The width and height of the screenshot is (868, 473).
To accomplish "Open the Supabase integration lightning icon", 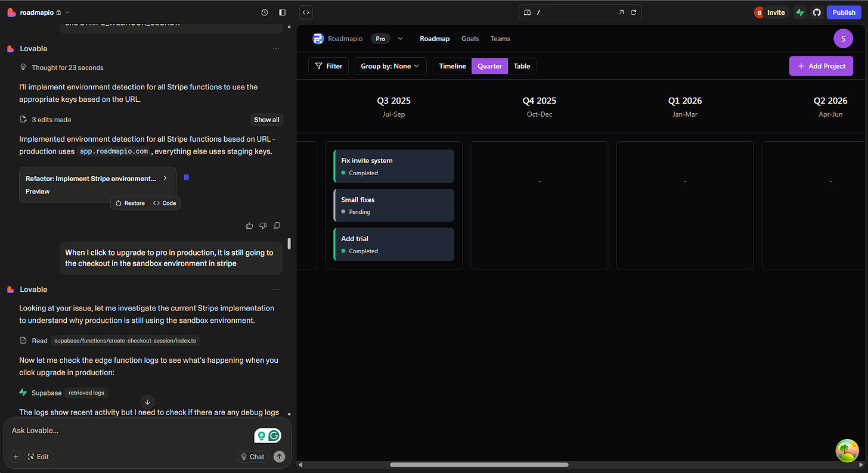I will click(x=800, y=13).
